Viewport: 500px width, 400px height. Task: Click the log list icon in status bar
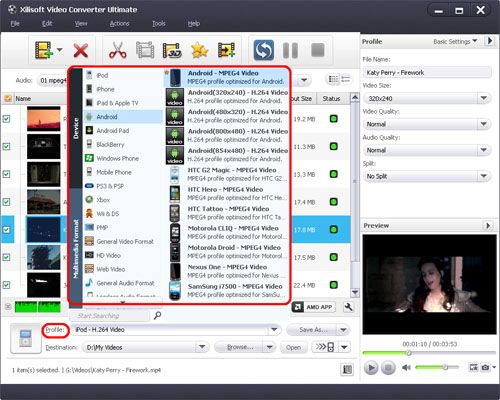pos(347,369)
